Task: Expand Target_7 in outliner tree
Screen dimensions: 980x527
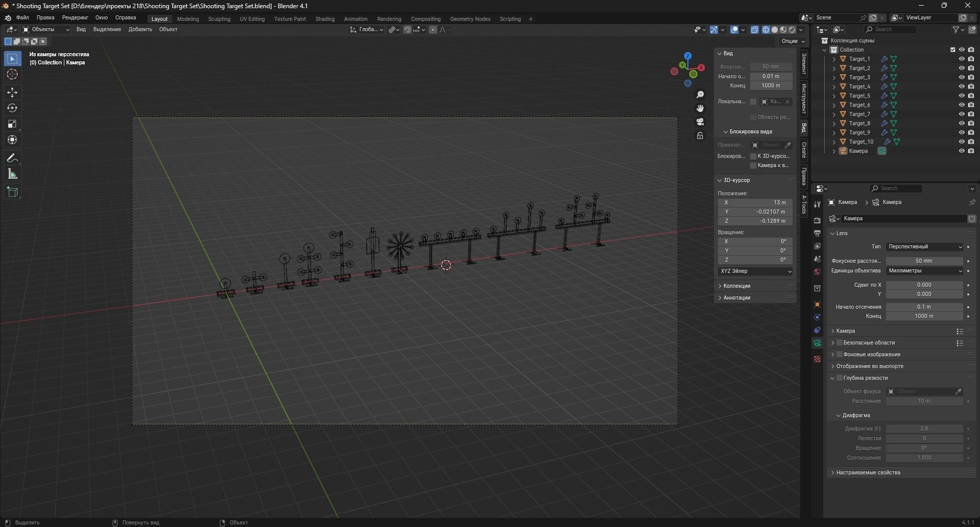Action: coord(834,114)
